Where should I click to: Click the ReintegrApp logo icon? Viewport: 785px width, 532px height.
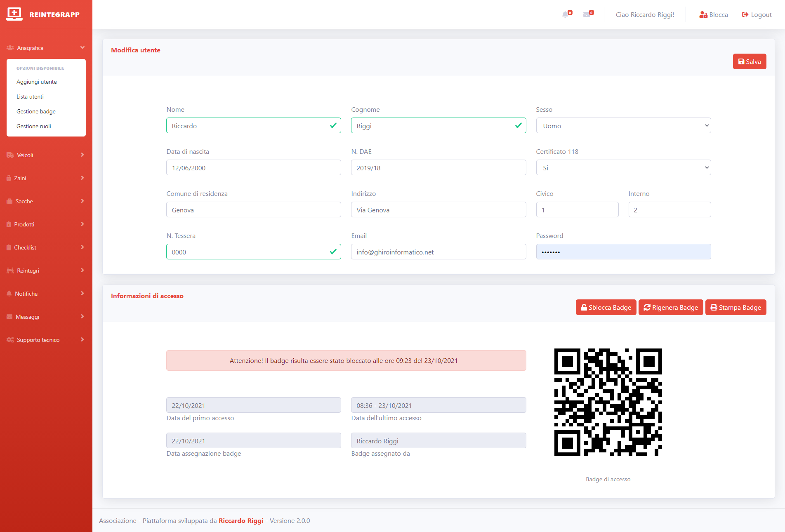(14, 14)
